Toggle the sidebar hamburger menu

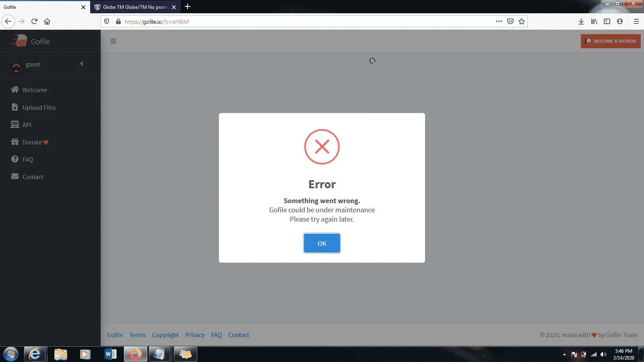tap(113, 41)
